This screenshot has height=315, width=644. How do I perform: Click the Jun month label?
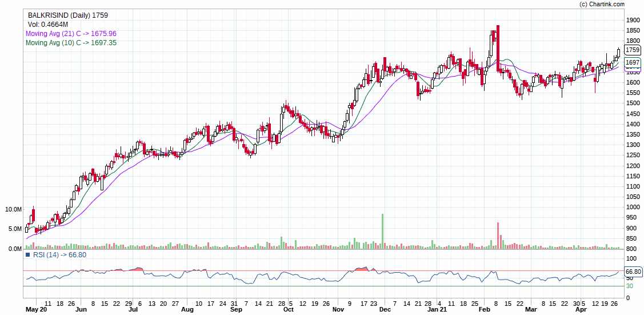click(81, 309)
